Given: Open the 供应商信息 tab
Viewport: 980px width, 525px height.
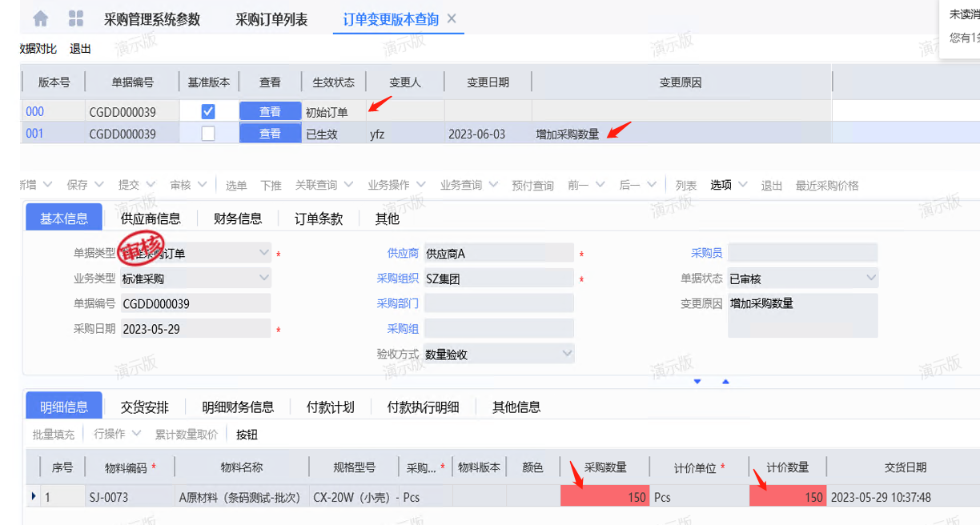Looking at the screenshot, I should [x=151, y=218].
